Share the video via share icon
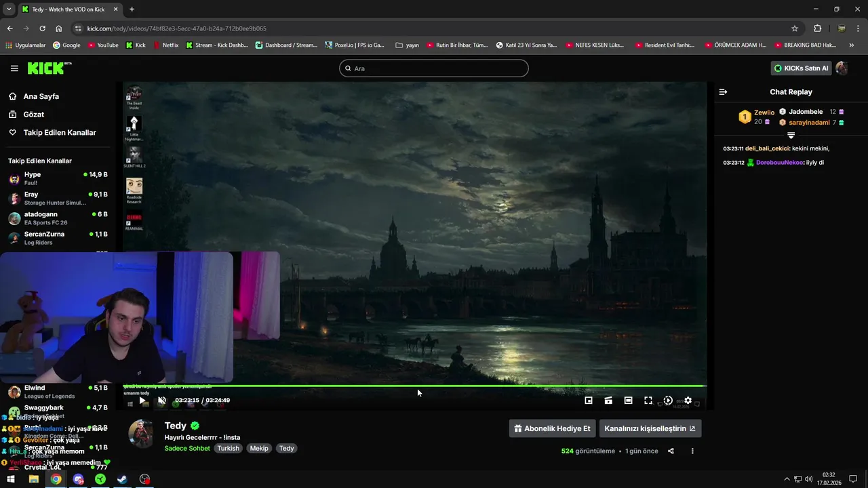Viewport: 868px width, 488px height. pyautogui.click(x=671, y=451)
